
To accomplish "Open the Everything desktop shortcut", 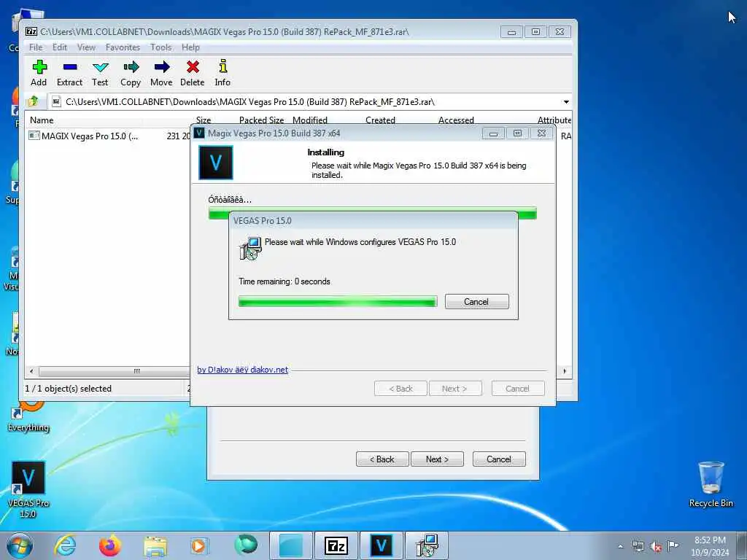I will click(28, 417).
